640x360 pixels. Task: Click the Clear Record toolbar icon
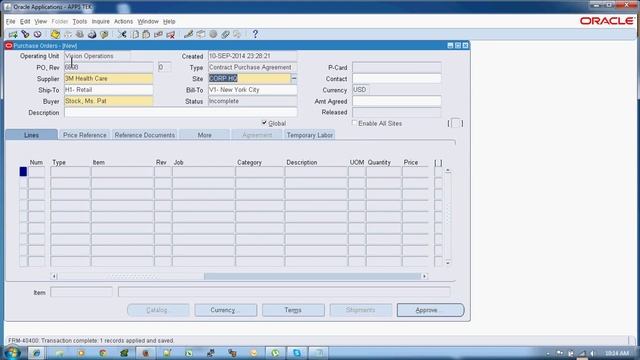pos(158,34)
